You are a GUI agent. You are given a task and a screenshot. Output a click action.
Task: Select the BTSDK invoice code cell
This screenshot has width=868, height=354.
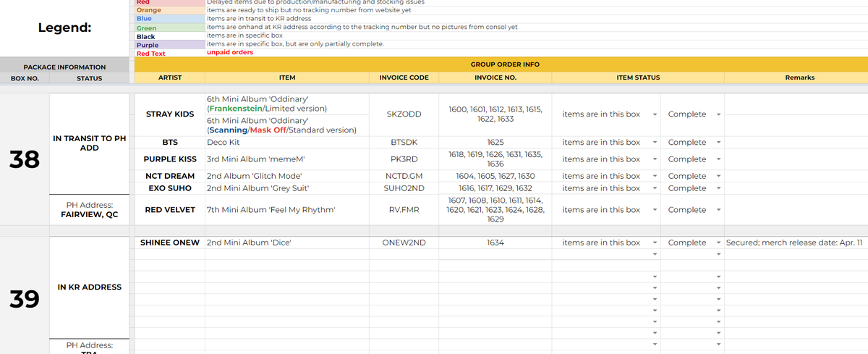[404, 143]
